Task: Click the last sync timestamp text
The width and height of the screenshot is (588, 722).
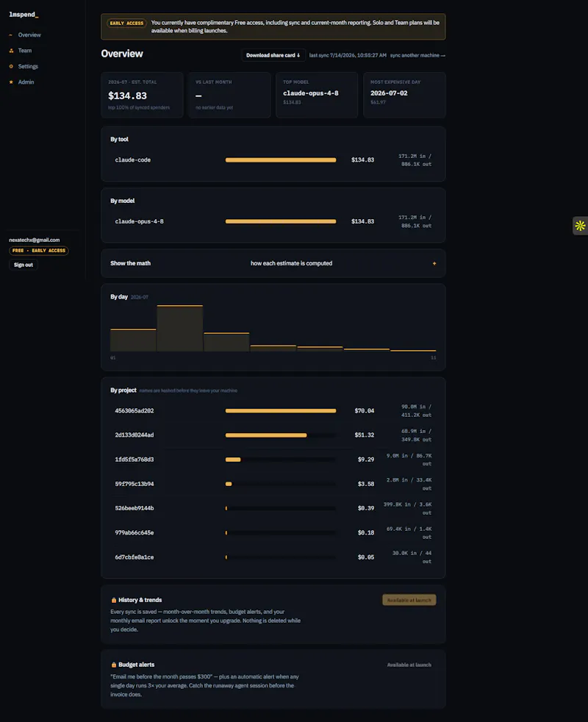Action: 348,55
